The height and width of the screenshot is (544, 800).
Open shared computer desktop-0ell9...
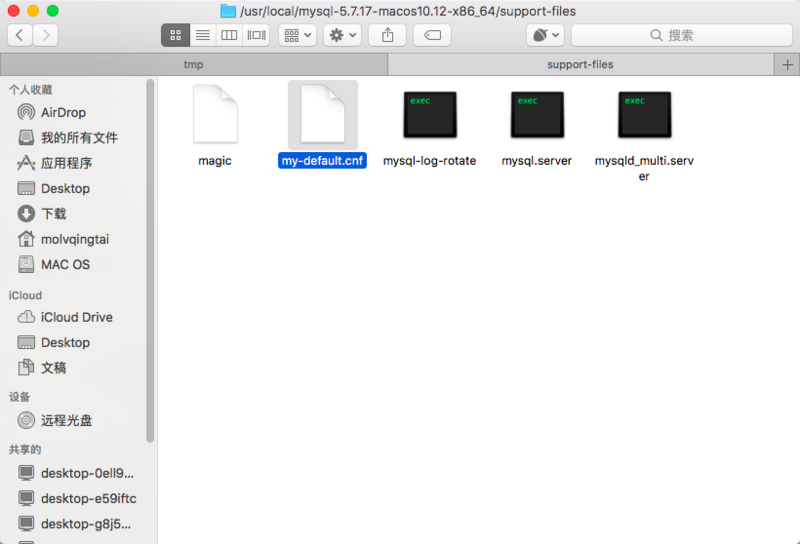click(77, 473)
